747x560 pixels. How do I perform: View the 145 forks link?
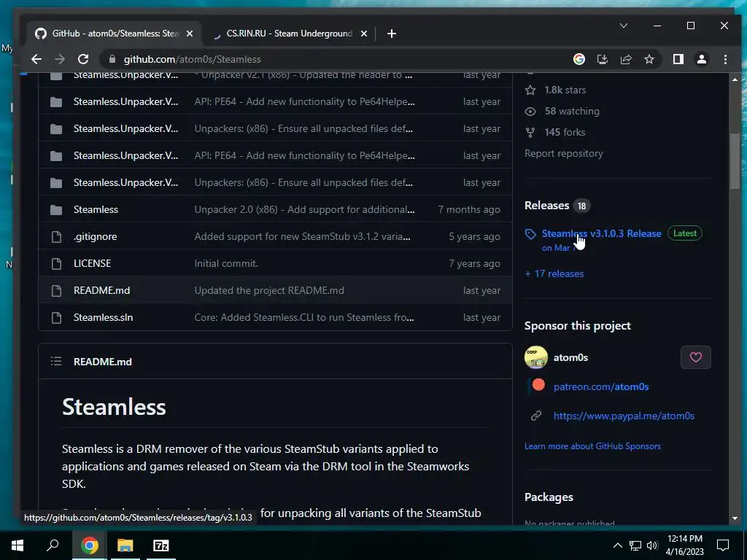565,132
